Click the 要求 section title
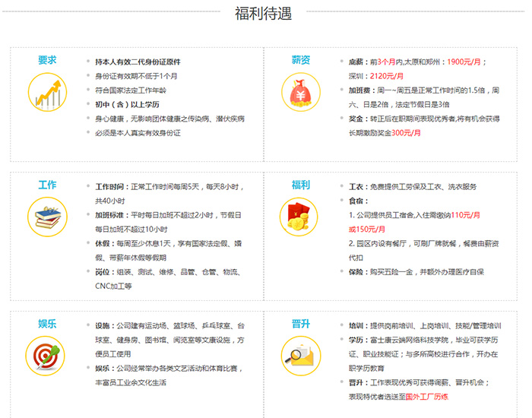The height and width of the screenshot is (418, 532). [x=47, y=60]
